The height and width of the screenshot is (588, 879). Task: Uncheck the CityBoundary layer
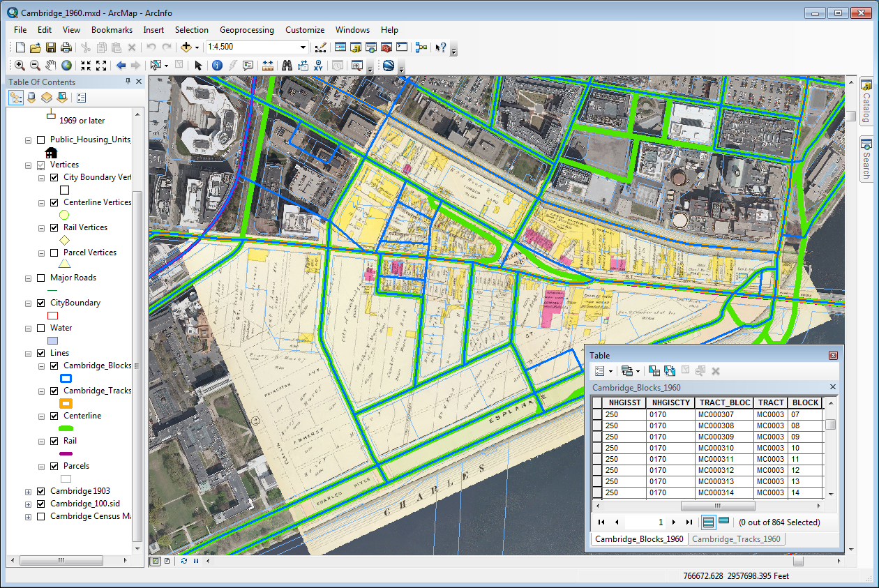[40, 303]
